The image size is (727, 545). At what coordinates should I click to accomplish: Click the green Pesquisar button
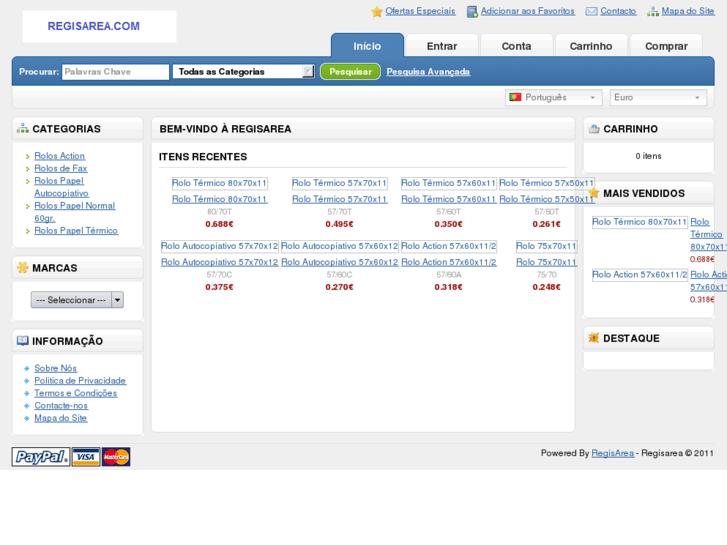click(351, 71)
